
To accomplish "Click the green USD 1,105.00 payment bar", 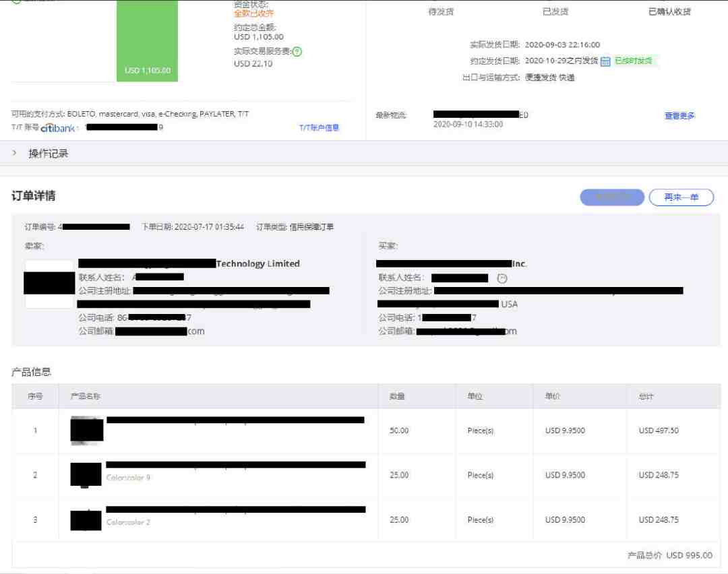I will click(x=147, y=41).
